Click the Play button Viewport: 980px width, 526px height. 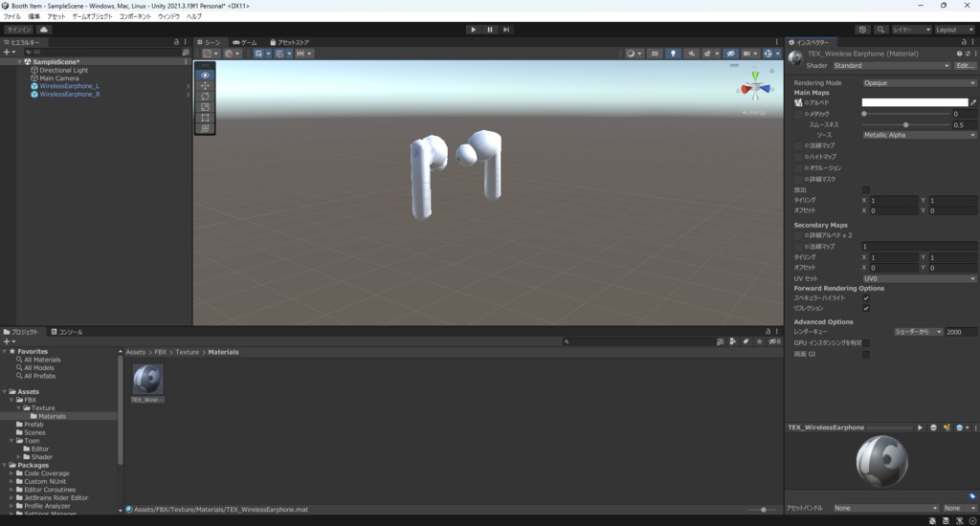pos(473,30)
